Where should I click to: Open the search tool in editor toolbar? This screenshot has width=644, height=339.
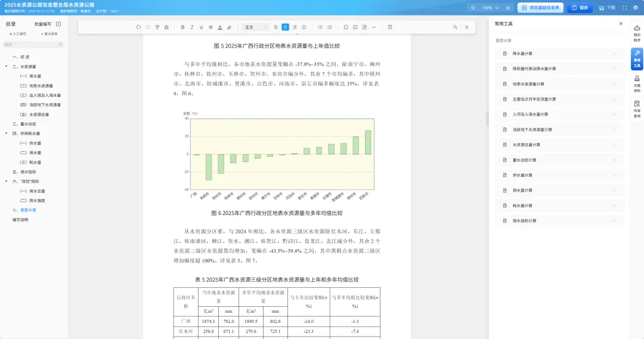coord(455,27)
